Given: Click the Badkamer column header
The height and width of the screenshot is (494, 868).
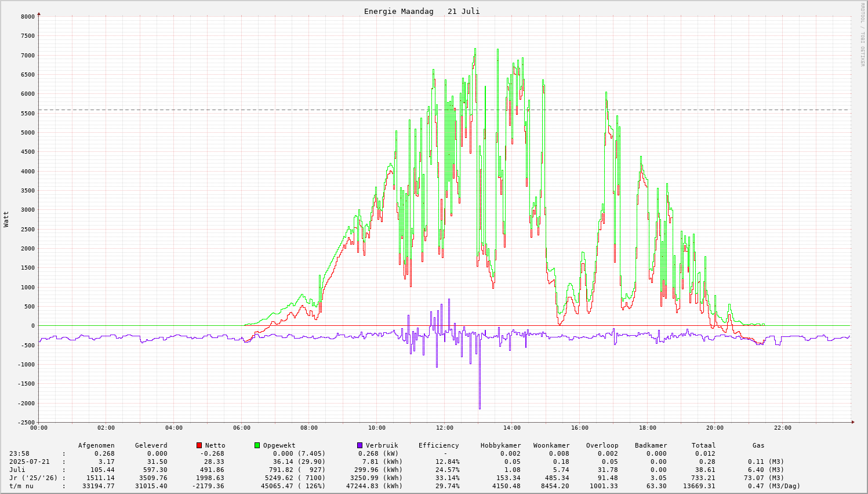Looking at the screenshot, I should tap(651, 445).
